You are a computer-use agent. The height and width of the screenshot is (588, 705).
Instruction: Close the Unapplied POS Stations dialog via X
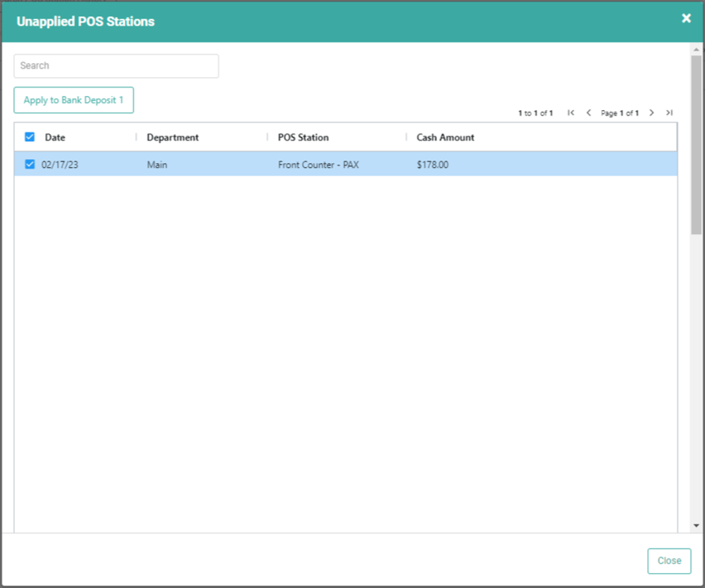tap(686, 18)
